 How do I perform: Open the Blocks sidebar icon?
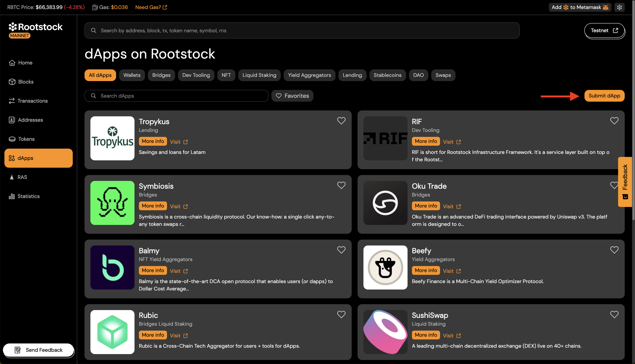(x=12, y=82)
